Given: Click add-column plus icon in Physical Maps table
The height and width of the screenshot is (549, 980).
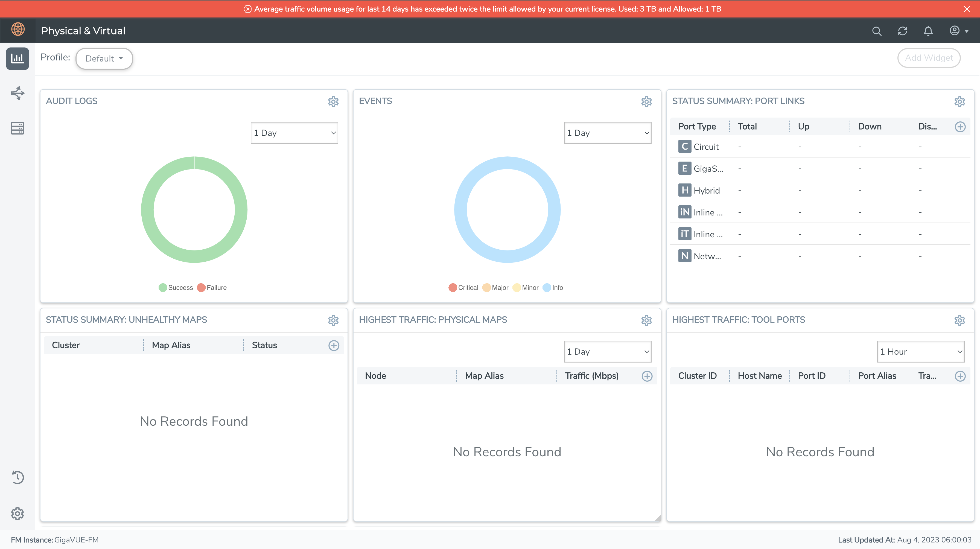Looking at the screenshot, I should 647,376.
